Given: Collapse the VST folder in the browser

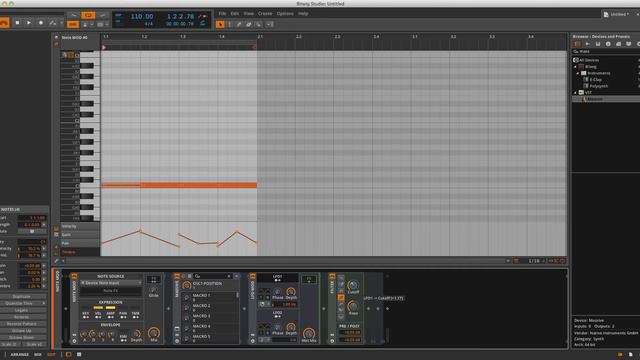Looking at the screenshot, I should [x=576, y=93].
